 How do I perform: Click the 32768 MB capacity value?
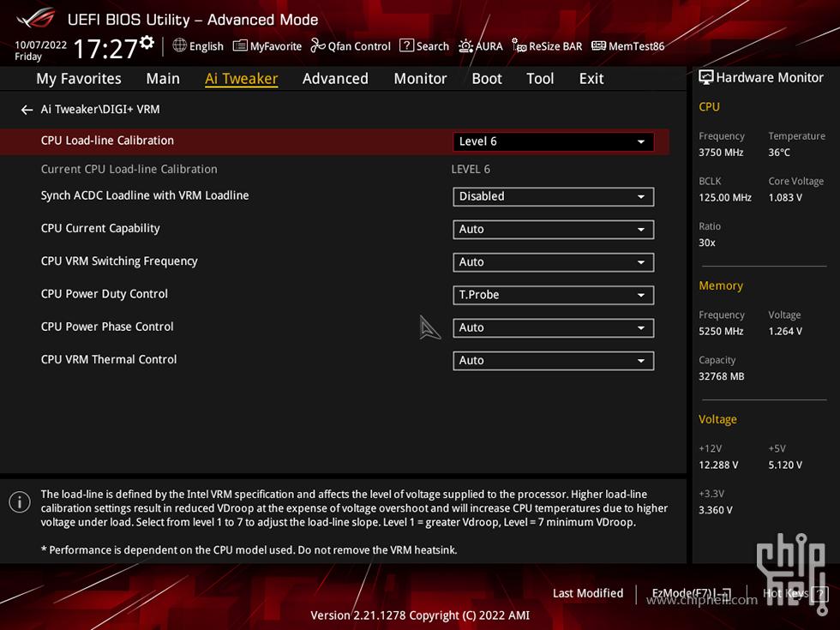tap(721, 376)
